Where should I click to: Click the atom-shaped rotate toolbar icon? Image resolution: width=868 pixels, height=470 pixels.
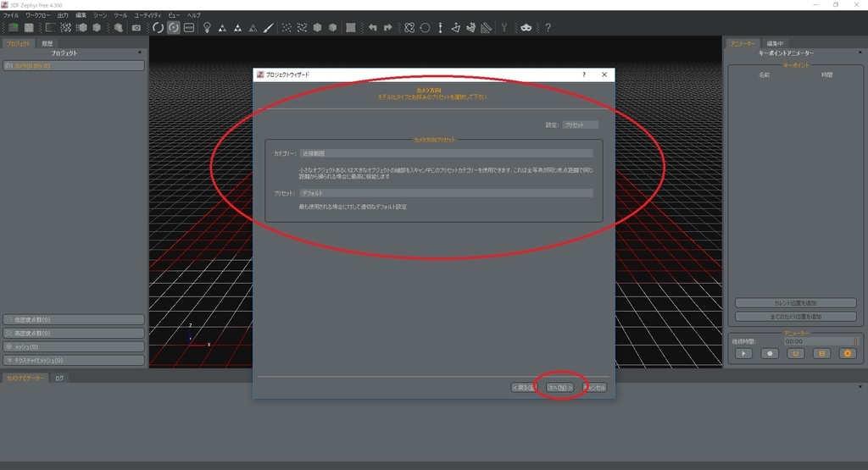click(x=409, y=28)
